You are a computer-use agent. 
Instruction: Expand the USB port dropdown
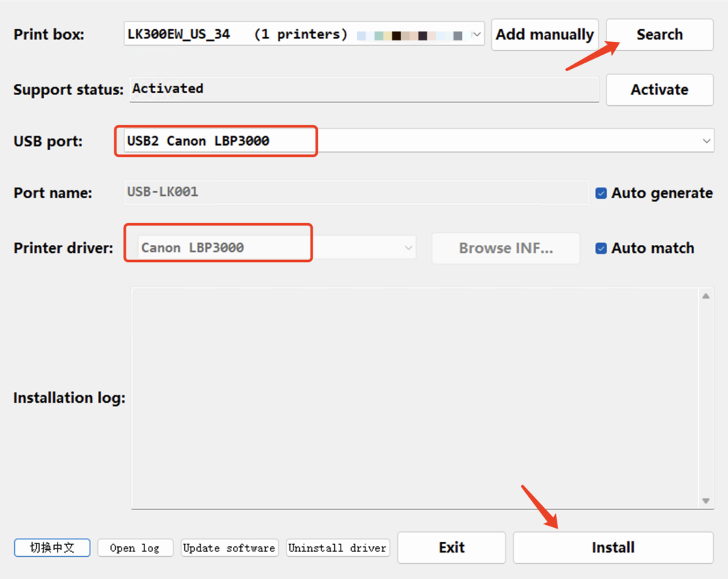(x=706, y=141)
